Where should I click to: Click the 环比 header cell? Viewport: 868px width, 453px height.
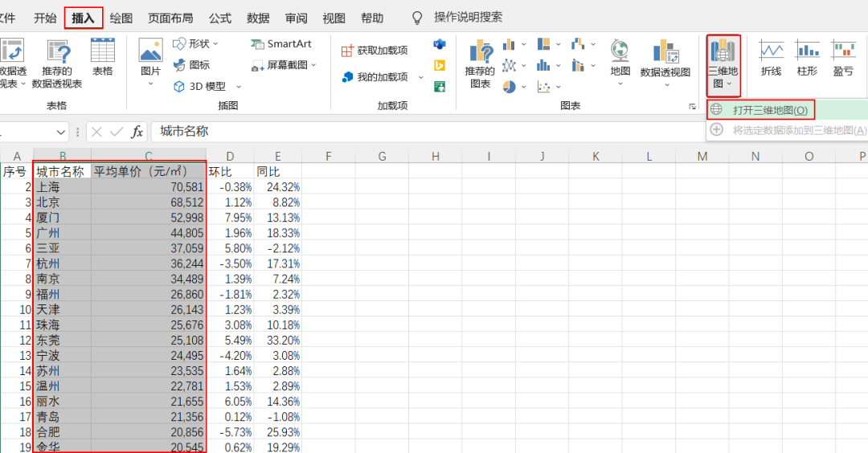point(230,171)
